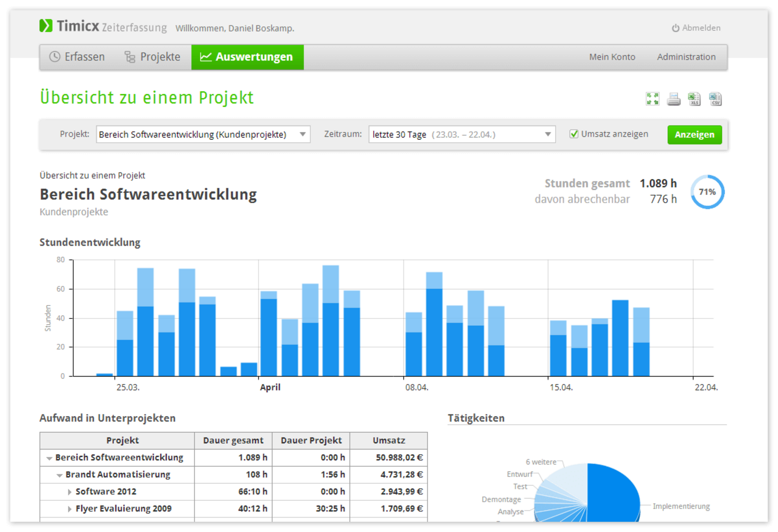Click the power icon beside Abmelden
Screen dimensions: 778x532
(x=675, y=28)
